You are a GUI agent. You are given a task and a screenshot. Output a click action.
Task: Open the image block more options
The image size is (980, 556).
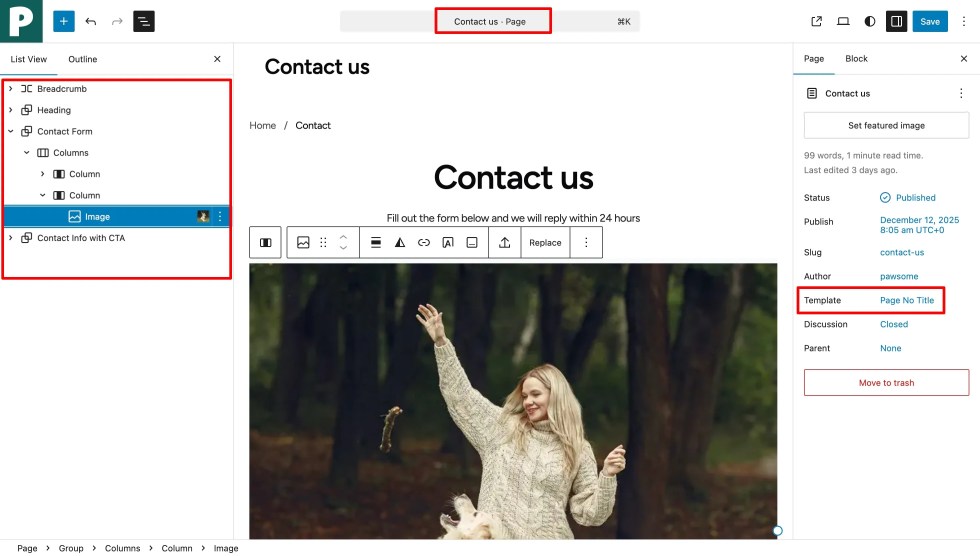[x=586, y=242]
